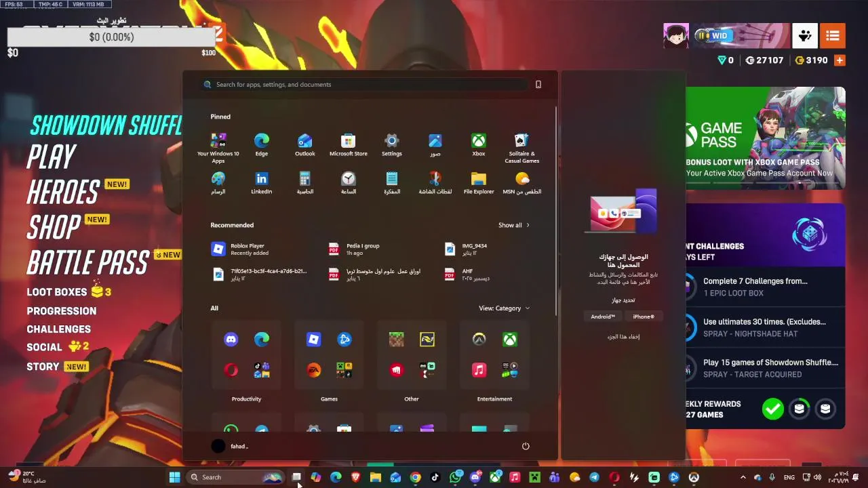Launch Roblox in the Games category
The image size is (868, 488).
point(313,340)
